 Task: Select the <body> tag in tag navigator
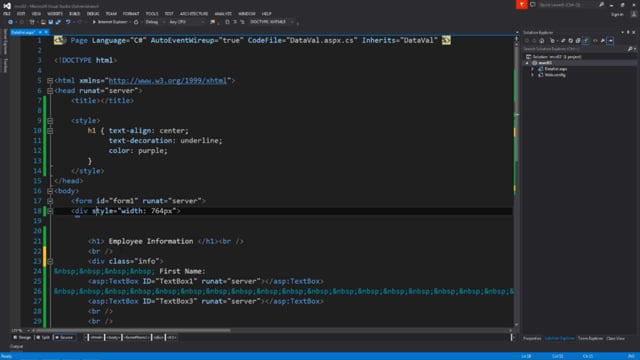point(113,338)
